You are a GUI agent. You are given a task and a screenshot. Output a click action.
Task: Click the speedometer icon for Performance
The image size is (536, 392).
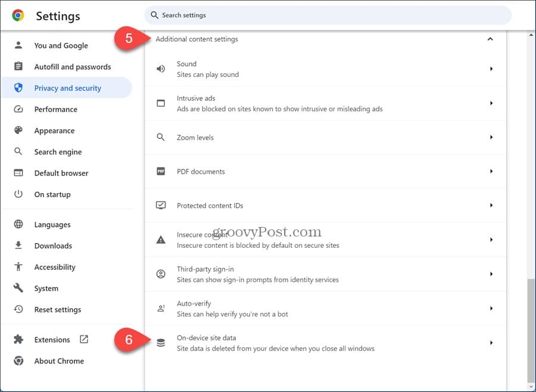[x=18, y=109]
